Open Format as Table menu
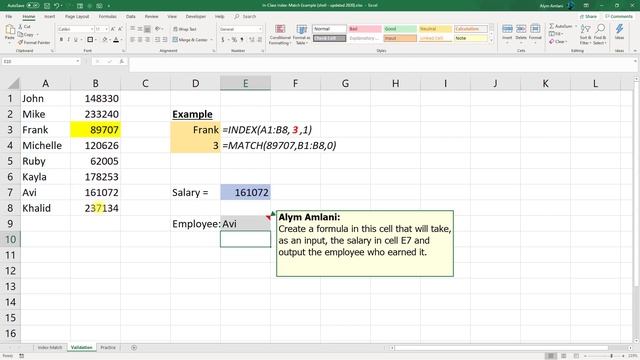 point(301,34)
